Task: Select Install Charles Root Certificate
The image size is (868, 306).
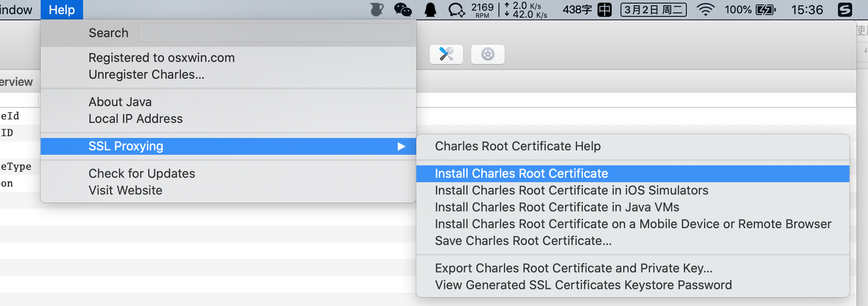Action: click(522, 174)
